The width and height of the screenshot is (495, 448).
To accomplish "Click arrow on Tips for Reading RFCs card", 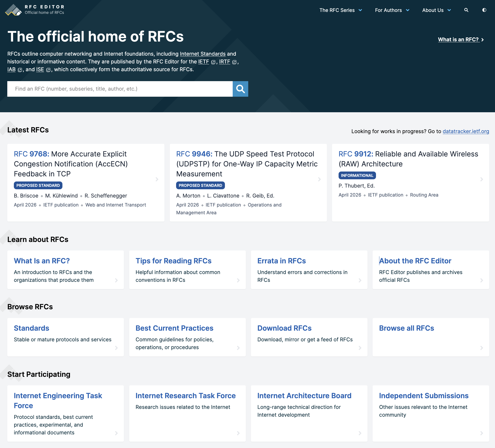I will click(238, 280).
